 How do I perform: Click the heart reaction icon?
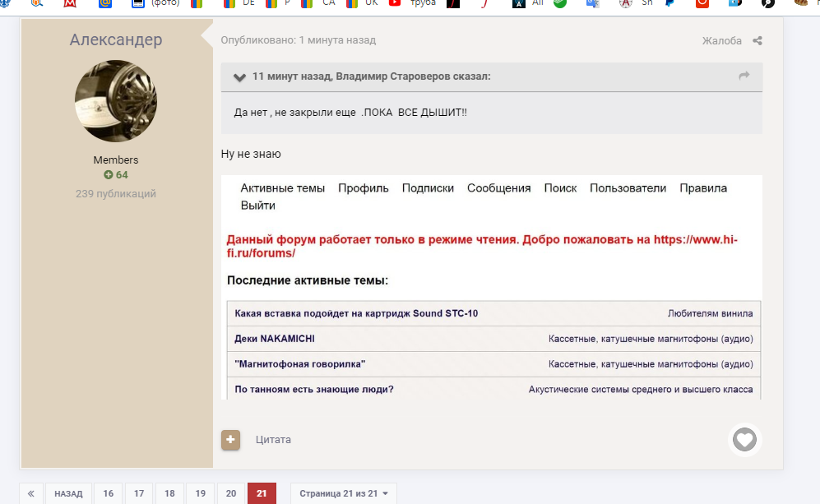[744, 440]
